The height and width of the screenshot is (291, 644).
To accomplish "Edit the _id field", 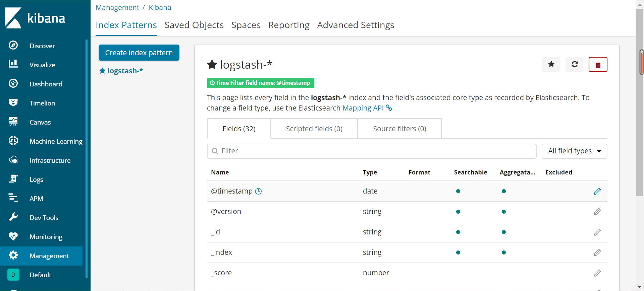I will (x=597, y=232).
